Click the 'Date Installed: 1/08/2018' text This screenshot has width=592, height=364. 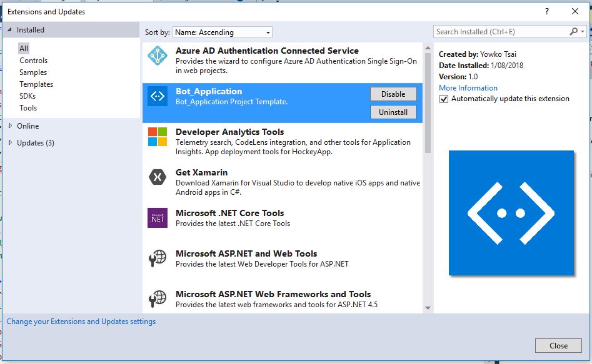coord(481,66)
